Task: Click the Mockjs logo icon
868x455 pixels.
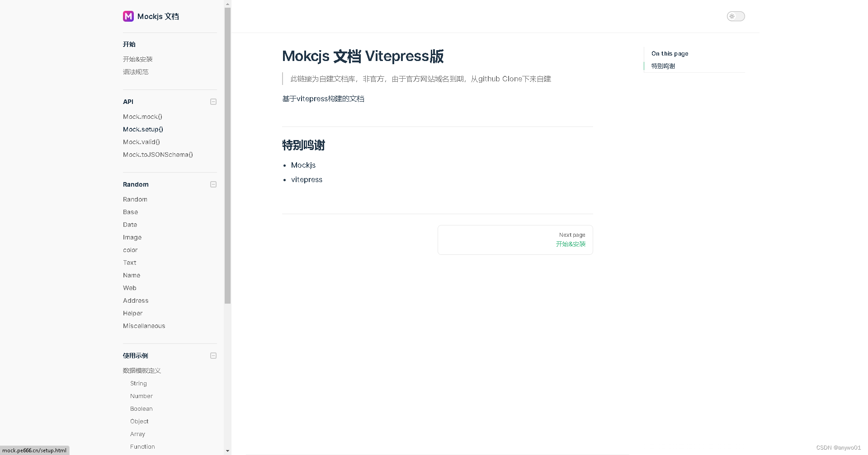Action: 128,16
